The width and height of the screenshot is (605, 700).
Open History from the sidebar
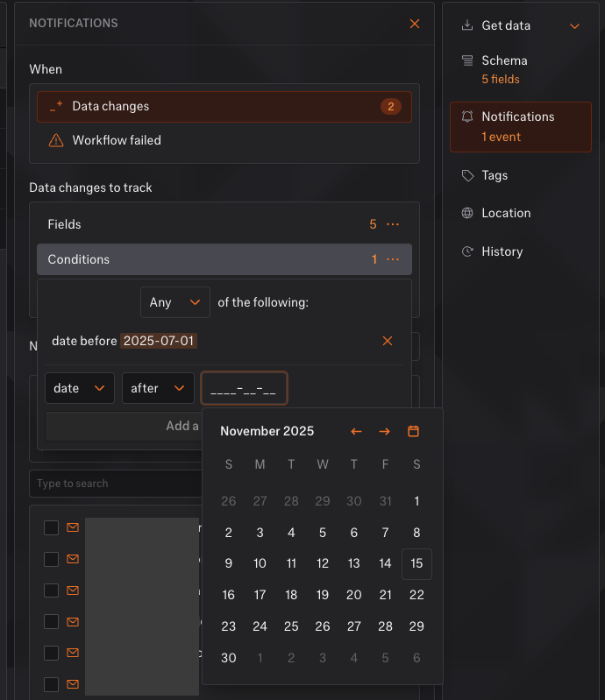pyautogui.click(x=502, y=251)
